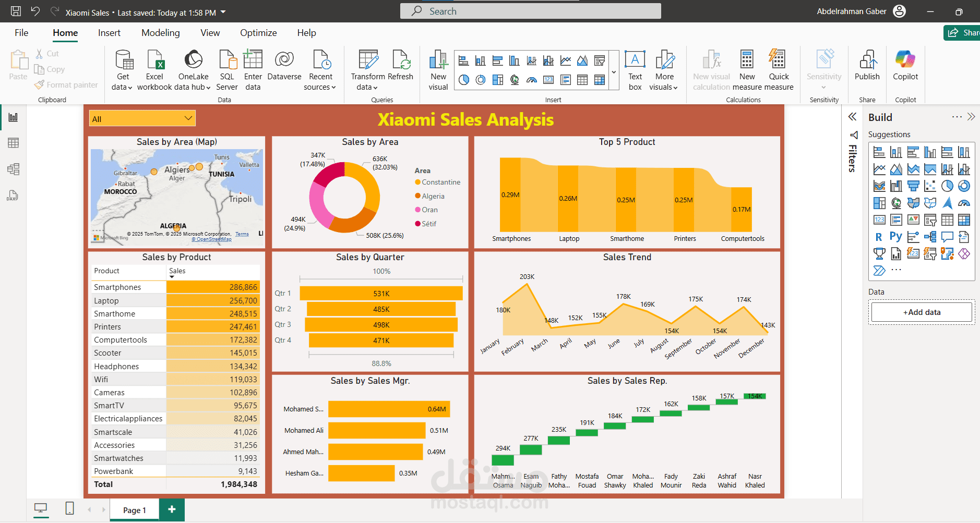The image size is (980, 523).
Task: Open the Help ribbon tab
Action: click(307, 33)
